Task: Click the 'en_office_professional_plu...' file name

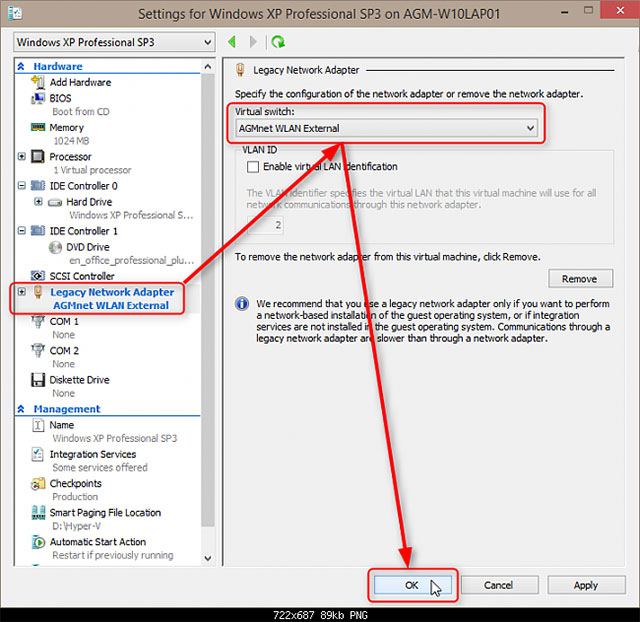Action: (131, 260)
